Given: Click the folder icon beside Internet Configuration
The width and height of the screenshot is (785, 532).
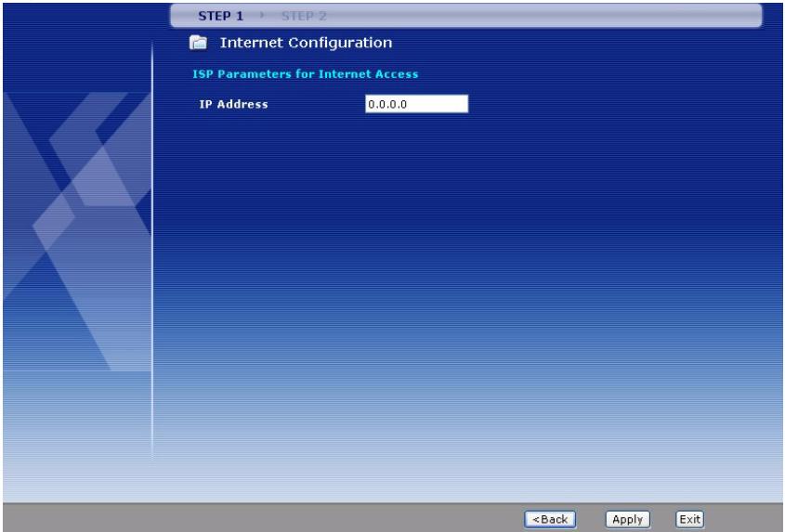Looking at the screenshot, I should point(196,43).
